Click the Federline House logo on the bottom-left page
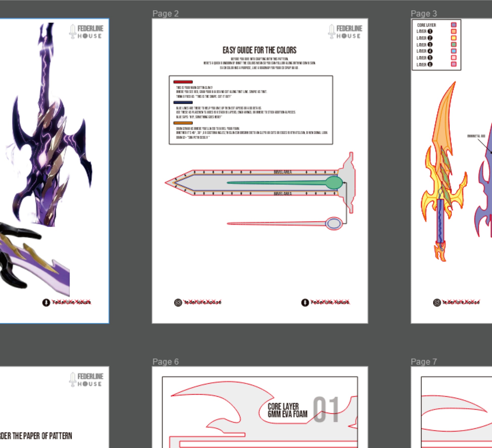The height and width of the screenshot is (448, 492). (86, 380)
